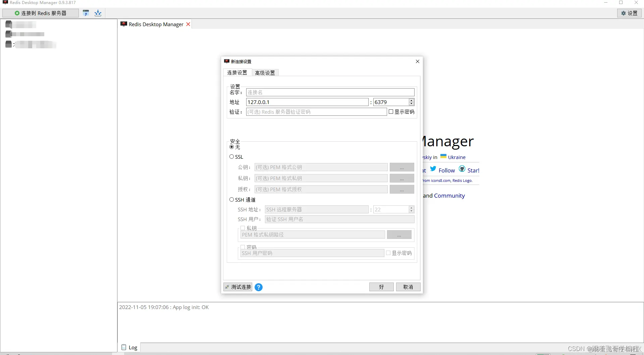Click the GitHub octocat icon

click(462, 169)
